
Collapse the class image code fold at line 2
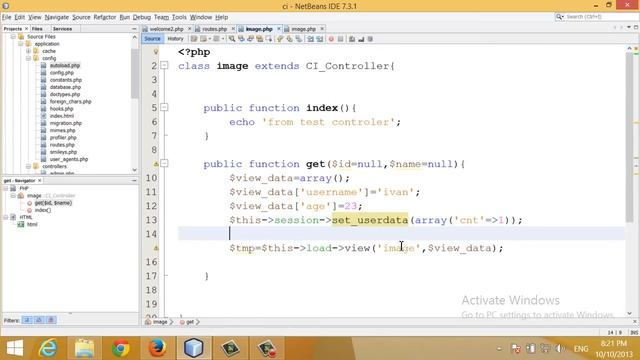pos(164,65)
